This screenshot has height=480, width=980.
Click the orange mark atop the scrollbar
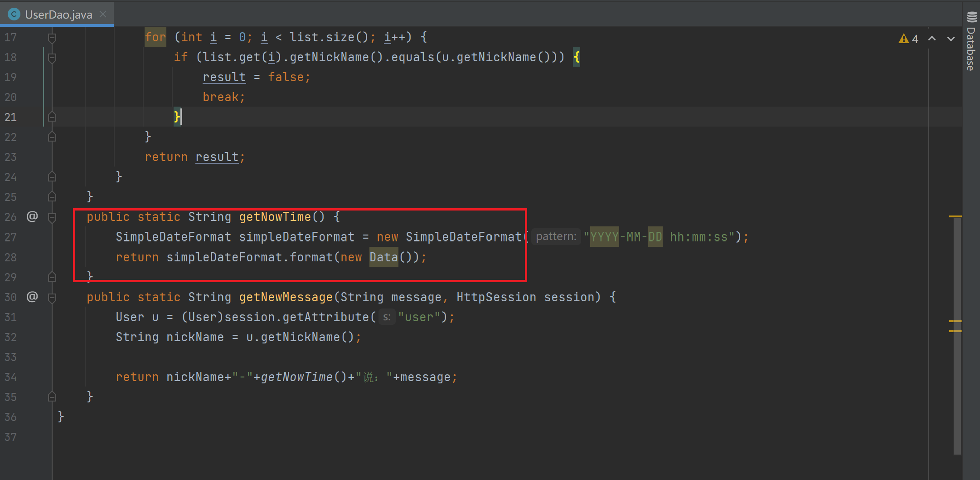(x=956, y=216)
